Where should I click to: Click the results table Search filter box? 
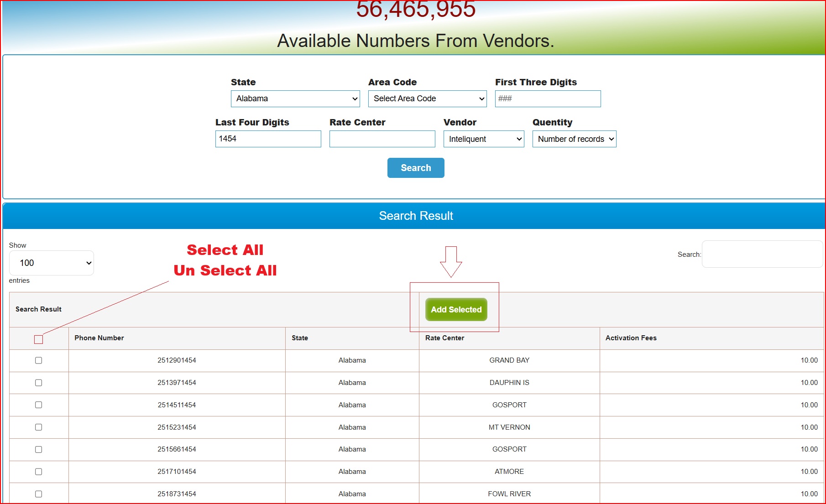pos(762,255)
